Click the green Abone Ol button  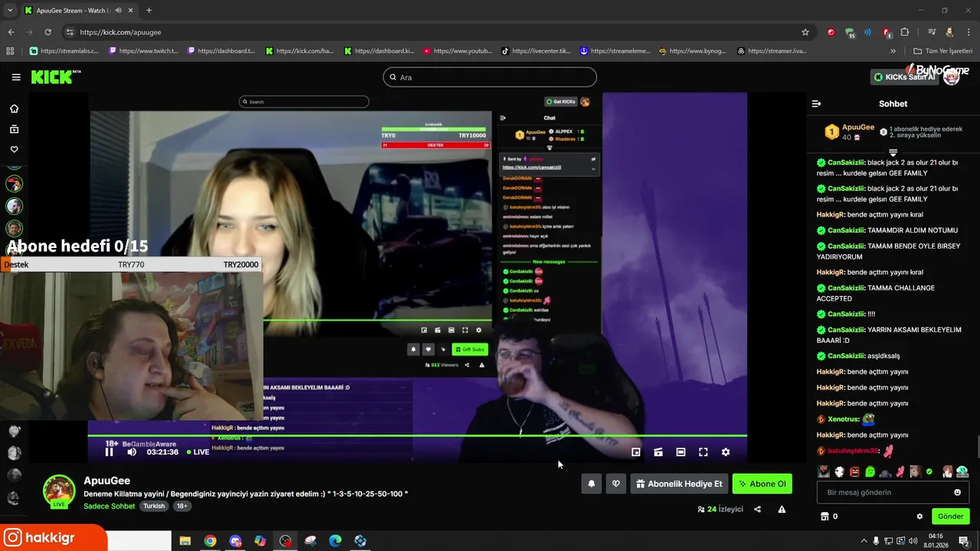click(x=762, y=484)
